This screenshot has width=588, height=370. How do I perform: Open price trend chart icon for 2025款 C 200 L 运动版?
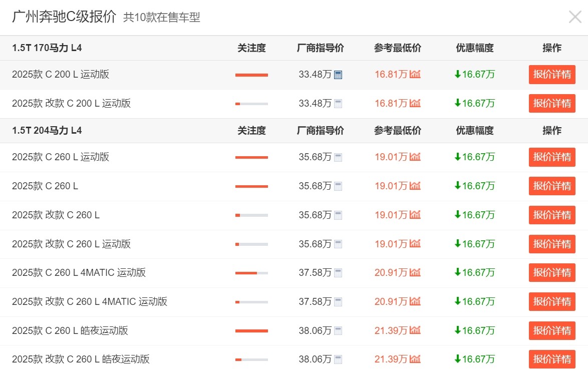point(415,74)
